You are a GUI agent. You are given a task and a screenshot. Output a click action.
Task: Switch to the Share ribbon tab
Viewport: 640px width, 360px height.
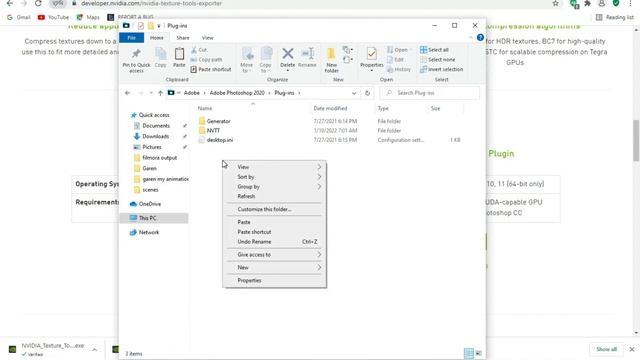pyautogui.click(x=183, y=38)
